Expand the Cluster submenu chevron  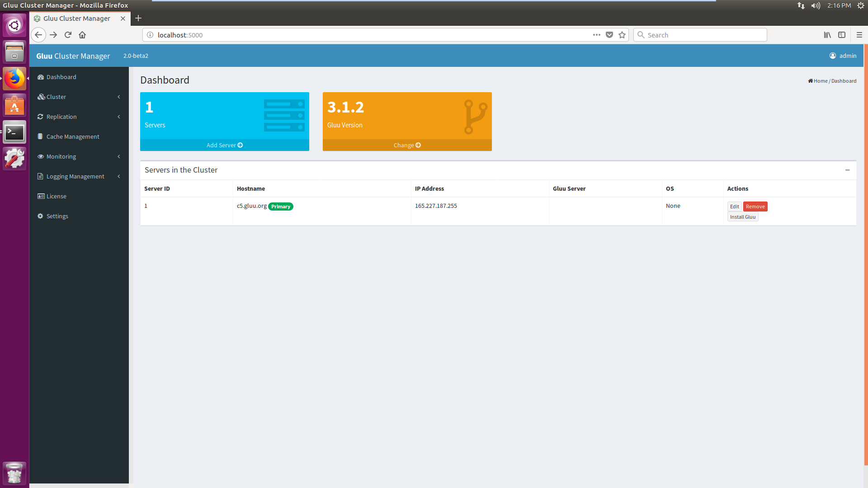[x=119, y=97]
